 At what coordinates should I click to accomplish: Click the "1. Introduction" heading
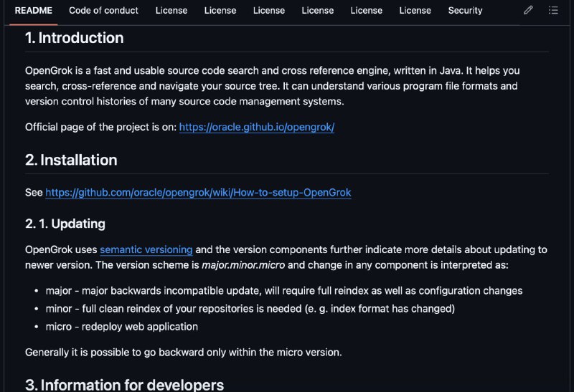(x=74, y=38)
